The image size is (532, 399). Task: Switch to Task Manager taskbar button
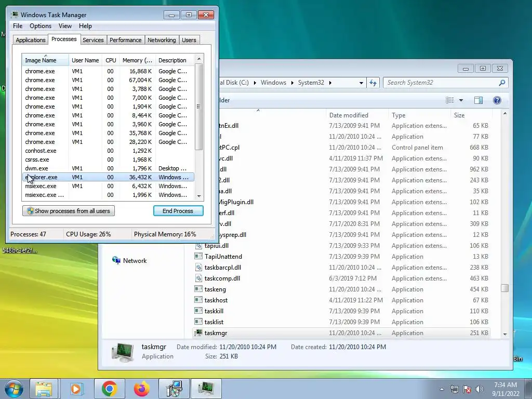point(206,389)
